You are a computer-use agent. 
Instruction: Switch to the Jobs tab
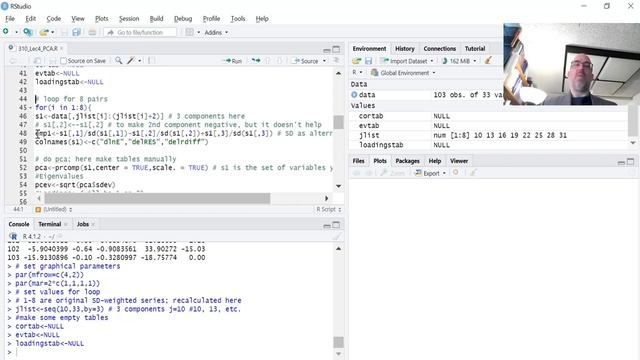pos(83,224)
